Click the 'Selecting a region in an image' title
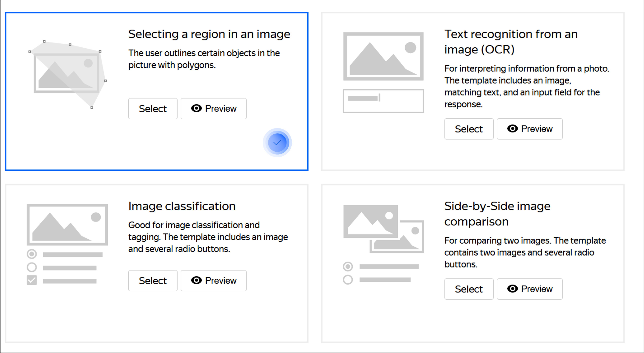This screenshot has height=353, width=644. [209, 34]
